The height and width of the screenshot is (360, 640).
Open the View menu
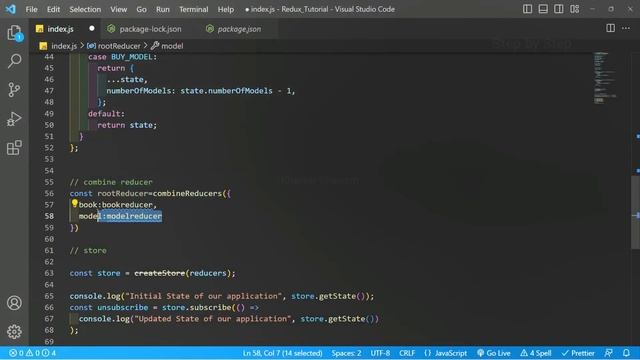click(x=118, y=9)
